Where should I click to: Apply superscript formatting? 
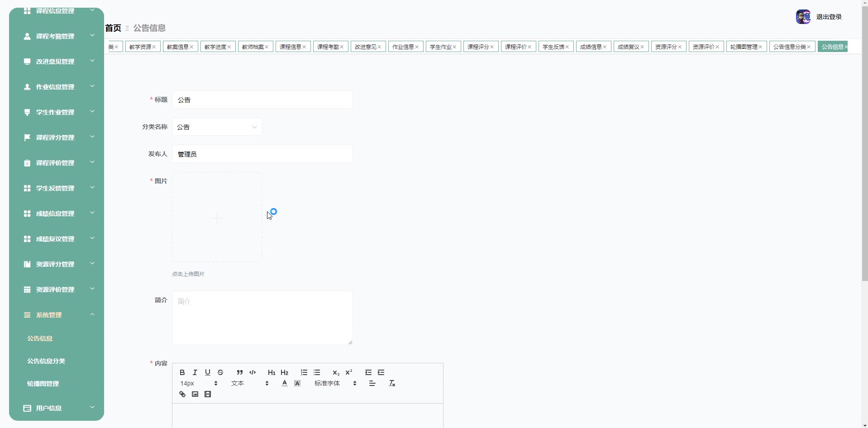348,372
